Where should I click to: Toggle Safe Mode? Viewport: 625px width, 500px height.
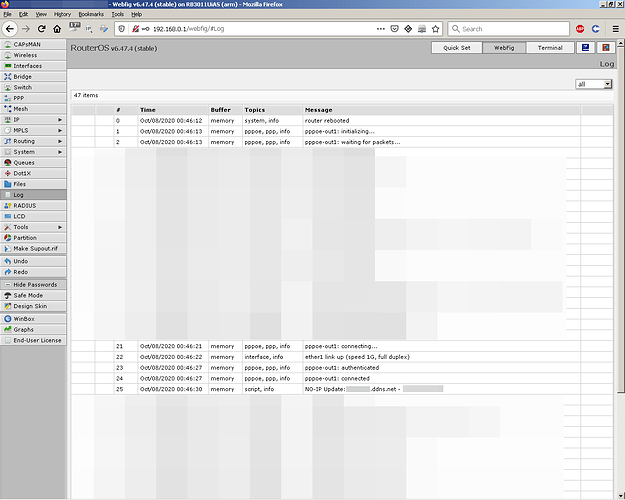[33, 295]
